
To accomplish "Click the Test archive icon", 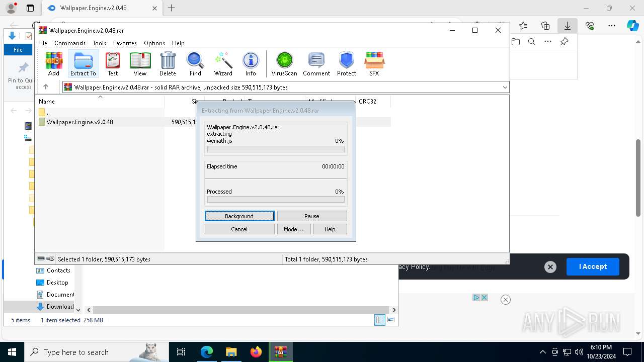I will (113, 63).
